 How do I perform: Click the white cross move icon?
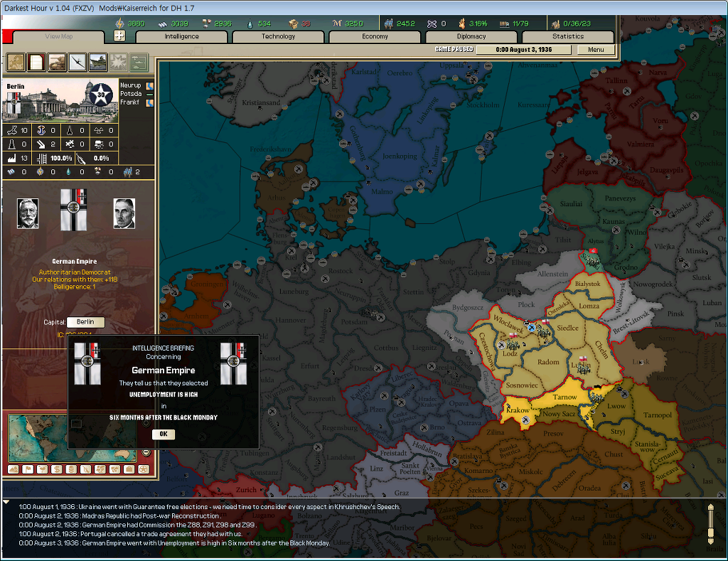click(x=119, y=36)
